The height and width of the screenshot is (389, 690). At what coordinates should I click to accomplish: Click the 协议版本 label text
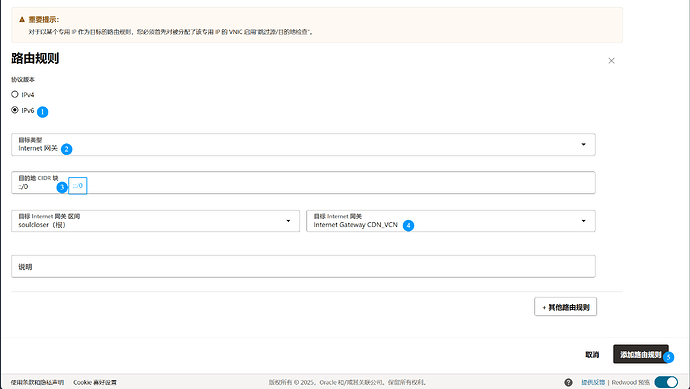[23, 80]
